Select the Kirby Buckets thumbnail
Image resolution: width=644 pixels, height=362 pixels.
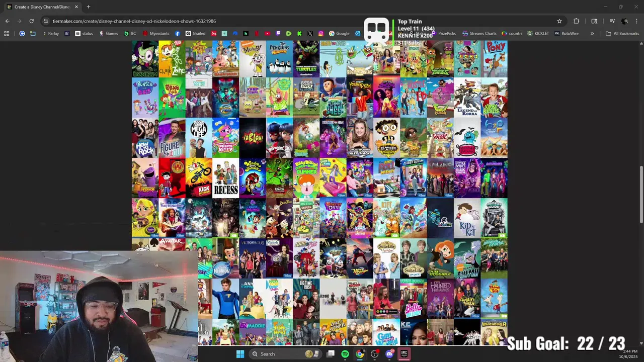(494, 98)
